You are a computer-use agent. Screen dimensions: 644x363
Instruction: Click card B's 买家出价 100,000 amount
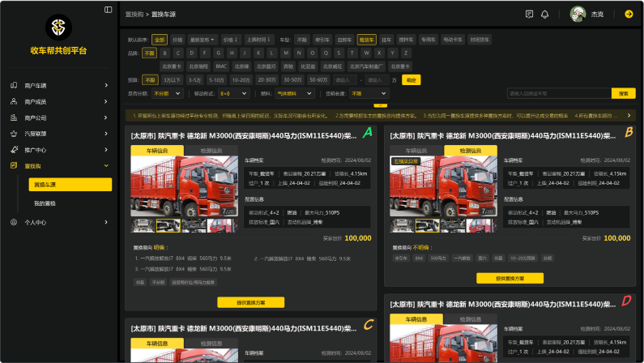coord(617,238)
